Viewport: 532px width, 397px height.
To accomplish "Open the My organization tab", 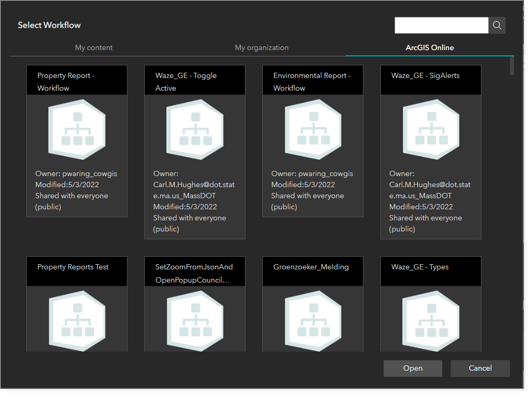I will click(261, 47).
